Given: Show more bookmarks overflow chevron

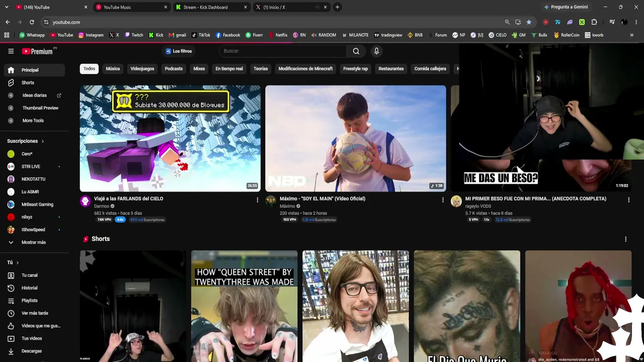Looking at the screenshot, I should pyautogui.click(x=632, y=35).
